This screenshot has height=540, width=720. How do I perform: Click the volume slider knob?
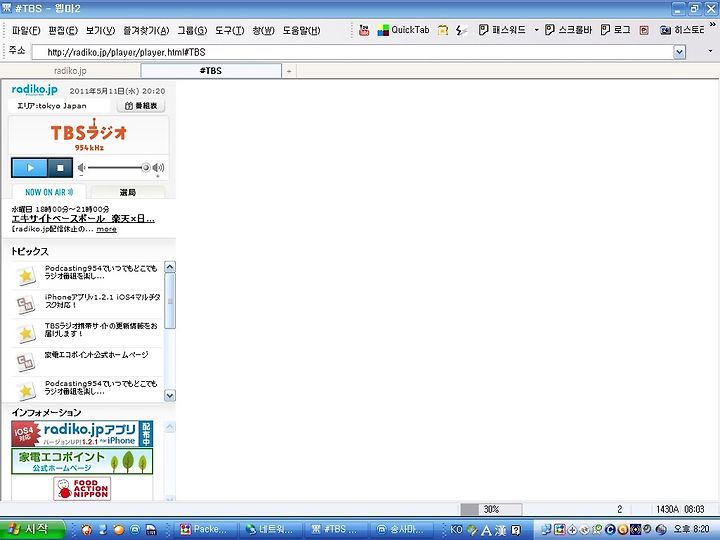coord(146,168)
